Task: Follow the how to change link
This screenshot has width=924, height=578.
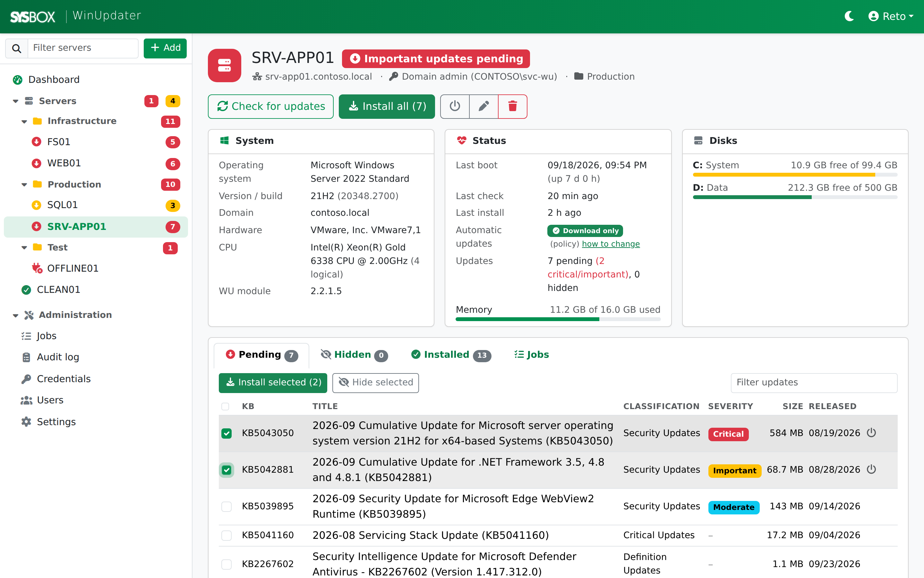Action: tap(611, 244)
